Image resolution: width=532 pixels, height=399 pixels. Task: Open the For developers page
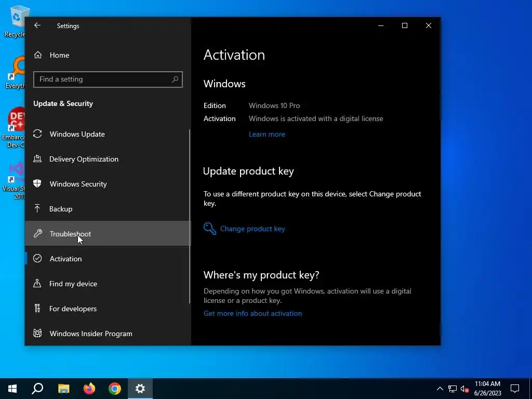108,309
